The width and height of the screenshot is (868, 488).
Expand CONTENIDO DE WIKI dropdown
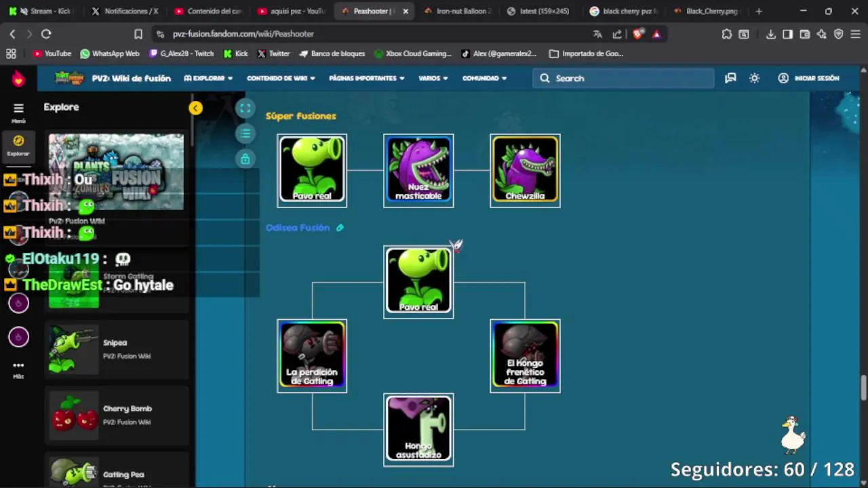(x=281, y=78)
